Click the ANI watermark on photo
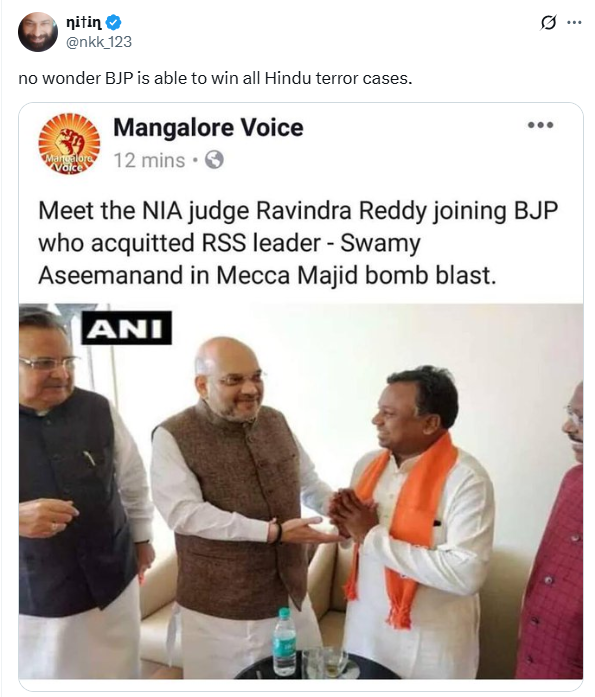This screenshot has width=595, height=697. click(127, 328)
